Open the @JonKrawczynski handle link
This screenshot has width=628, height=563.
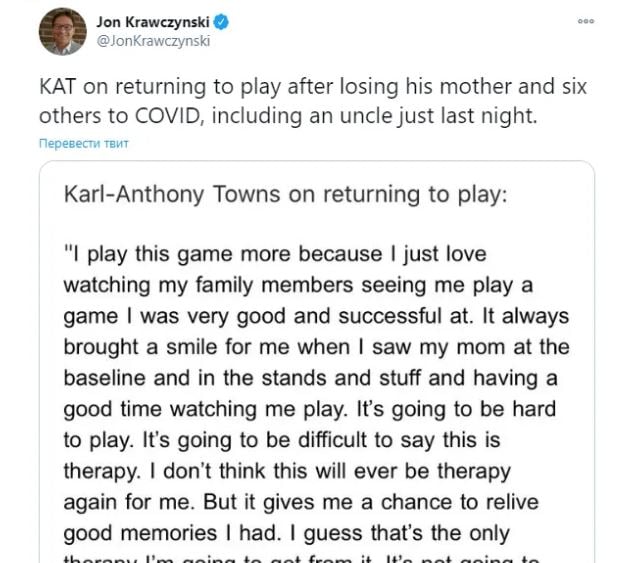click(x=153, y=41)
